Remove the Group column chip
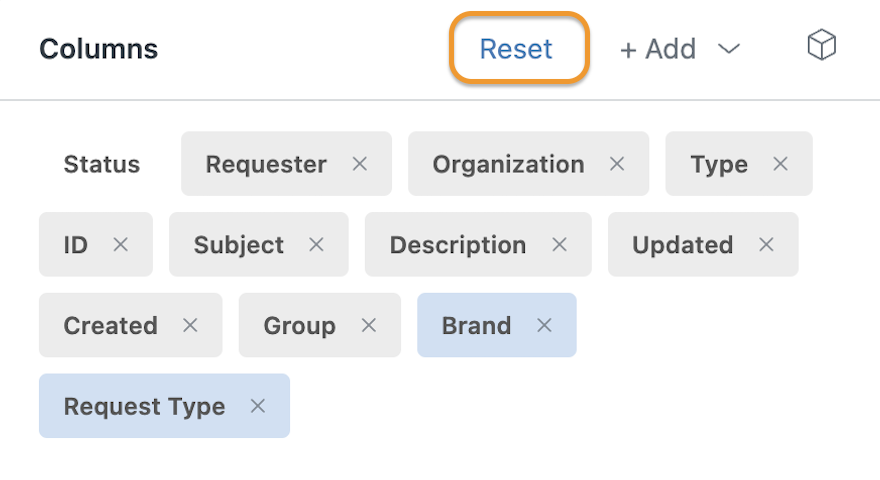This screenshot has height=480, width=880. 369,325
